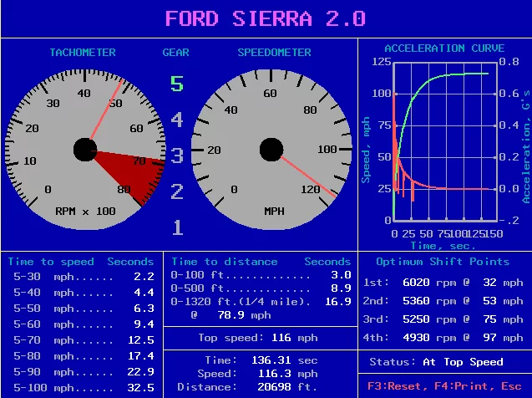The image size is (532, 398).
Task: Click the Optimum Shift Points header
Action: [443, 262]
